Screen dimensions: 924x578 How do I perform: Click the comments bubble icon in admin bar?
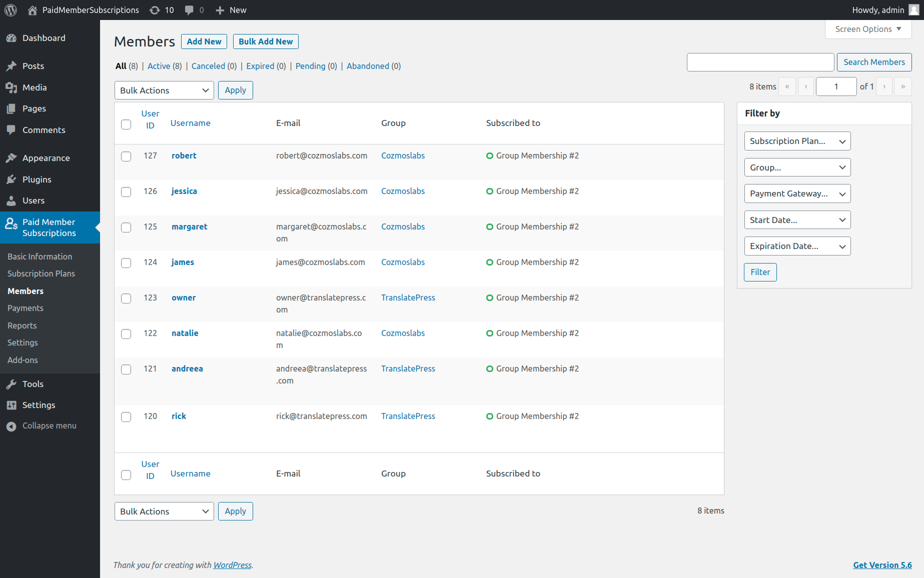pos(189,10)
